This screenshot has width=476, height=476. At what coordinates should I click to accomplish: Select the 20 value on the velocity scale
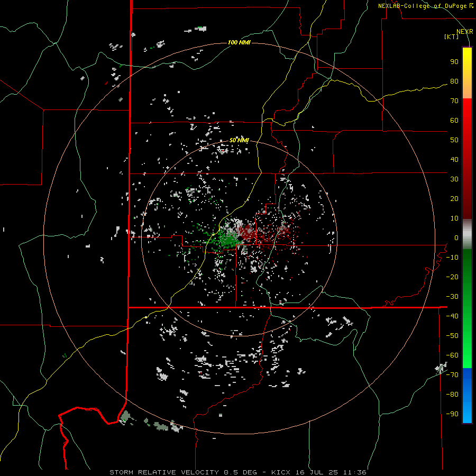pyautogui.click(x=454, y=199)
